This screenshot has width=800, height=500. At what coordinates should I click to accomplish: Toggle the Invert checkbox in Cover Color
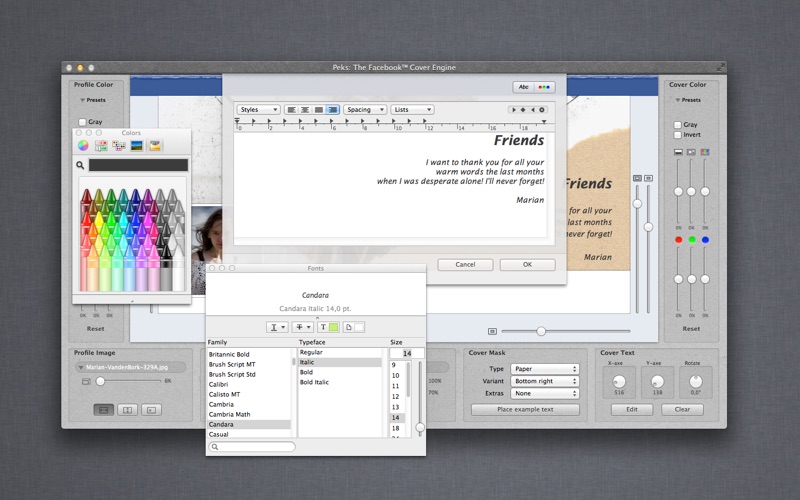[x=678, y=135]
